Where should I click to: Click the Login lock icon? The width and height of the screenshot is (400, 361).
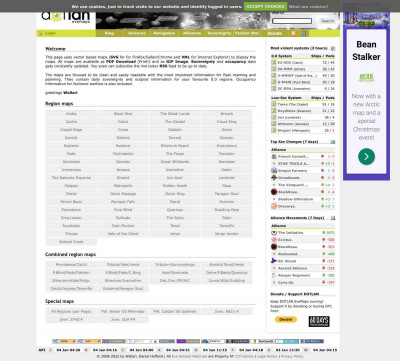pyautogui.click(x=41, y=33)
